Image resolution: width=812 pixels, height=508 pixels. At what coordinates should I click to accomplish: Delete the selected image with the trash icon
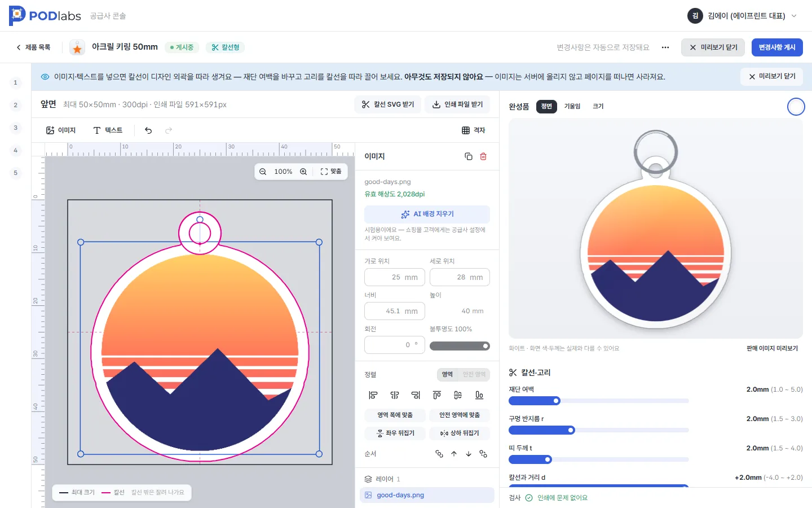tap(483, 156)
